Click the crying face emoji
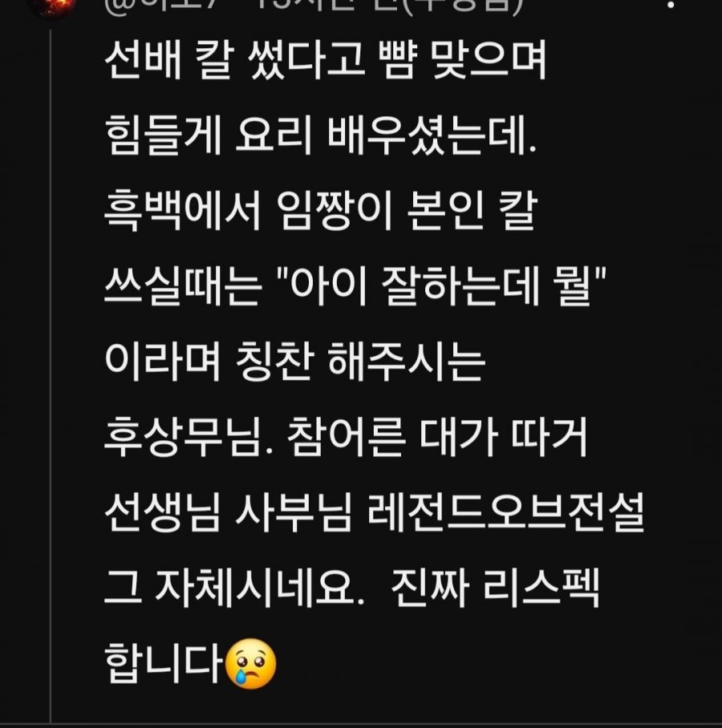The image size is (722, 728). pyautogui.click(x=250, y=663)
